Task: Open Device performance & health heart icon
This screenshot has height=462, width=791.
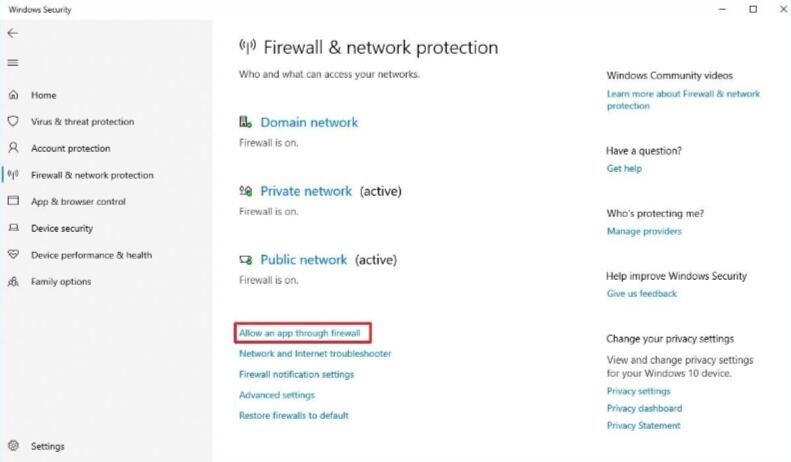Action: coord(14,255)
